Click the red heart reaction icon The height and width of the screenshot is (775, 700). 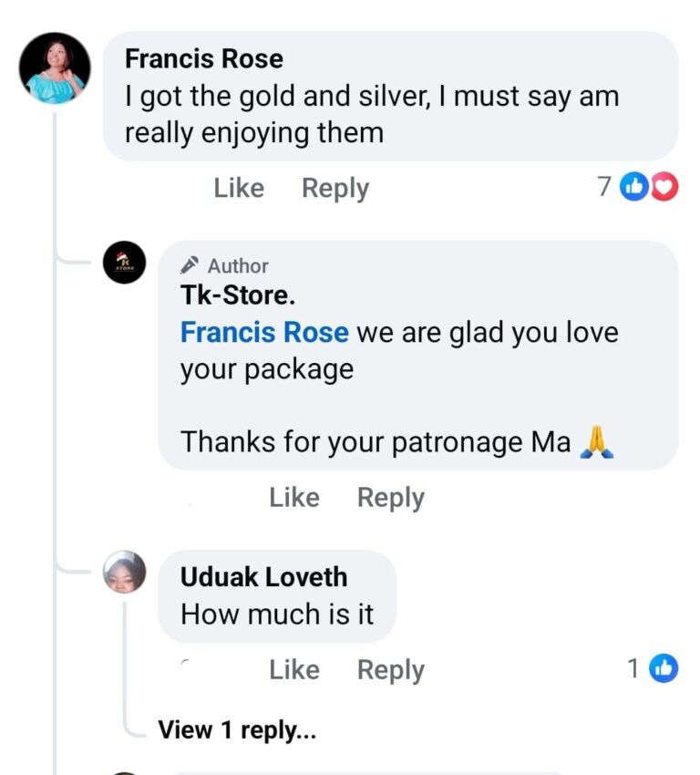coord(666,187)
